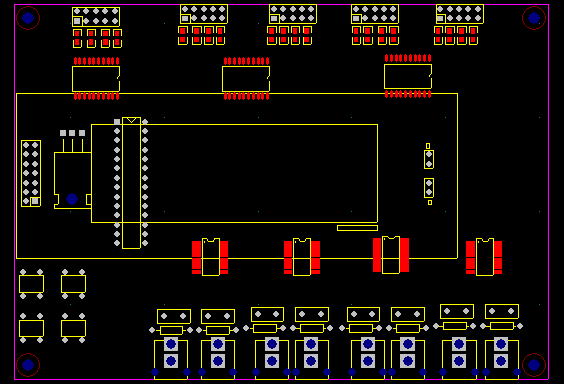
Task: Click the middle gray pad of the three-pin regulator
Action: pos(72,133)
